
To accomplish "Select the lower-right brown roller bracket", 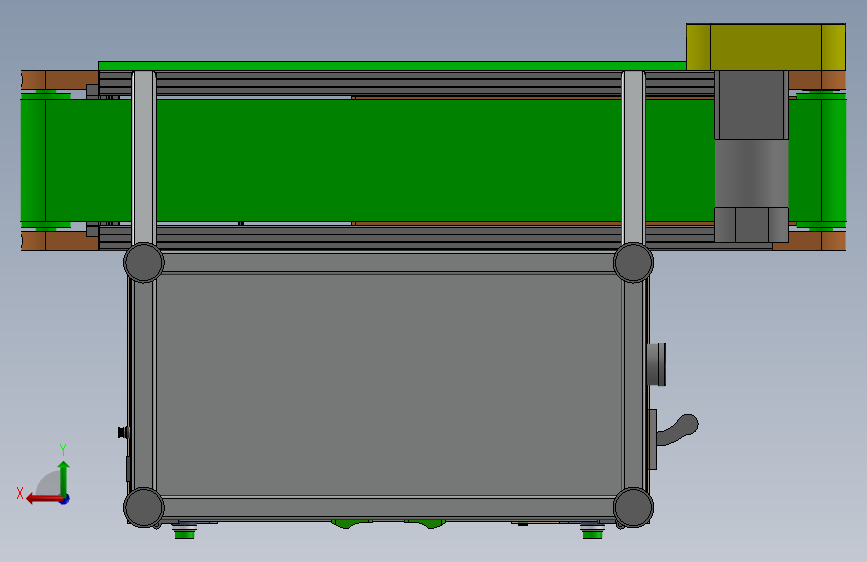I will (x=809, y=241).
